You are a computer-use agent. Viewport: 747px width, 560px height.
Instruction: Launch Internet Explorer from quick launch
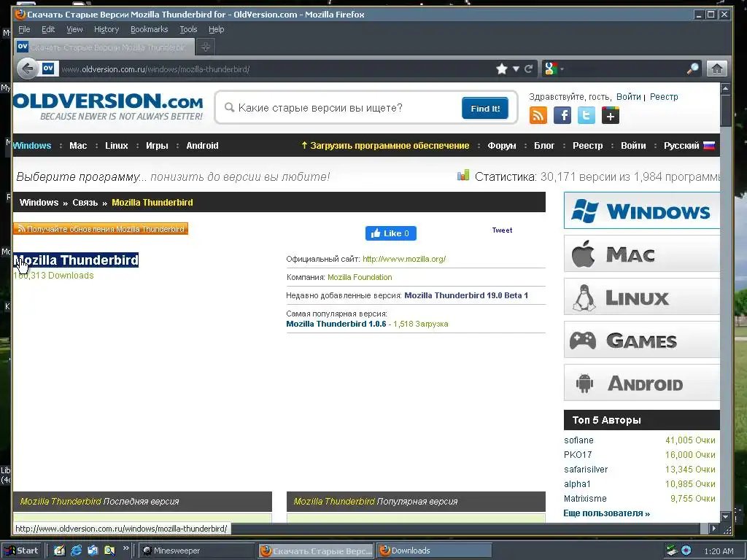coord(76,551)
